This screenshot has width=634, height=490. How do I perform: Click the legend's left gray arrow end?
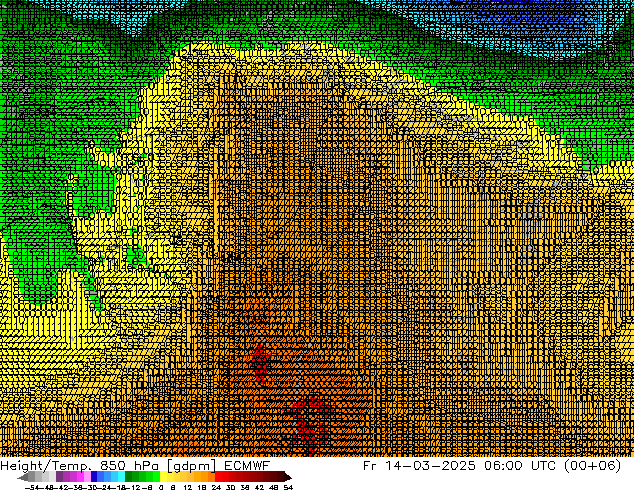coord(22,477)
